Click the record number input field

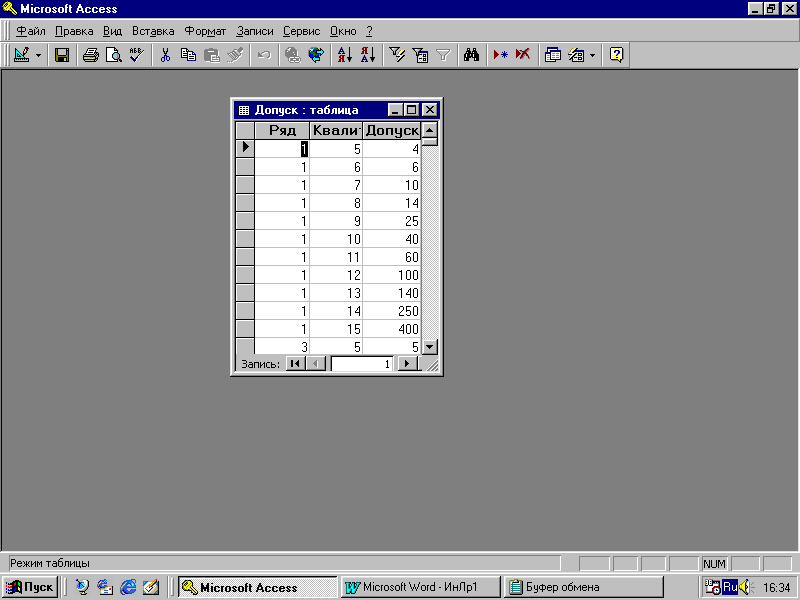pos(362,364)
